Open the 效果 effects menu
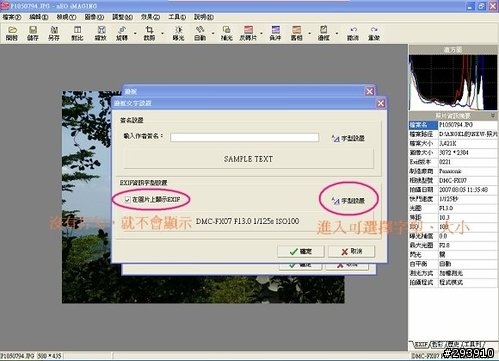This screenshot has width=499, height=361. (150, 17)
